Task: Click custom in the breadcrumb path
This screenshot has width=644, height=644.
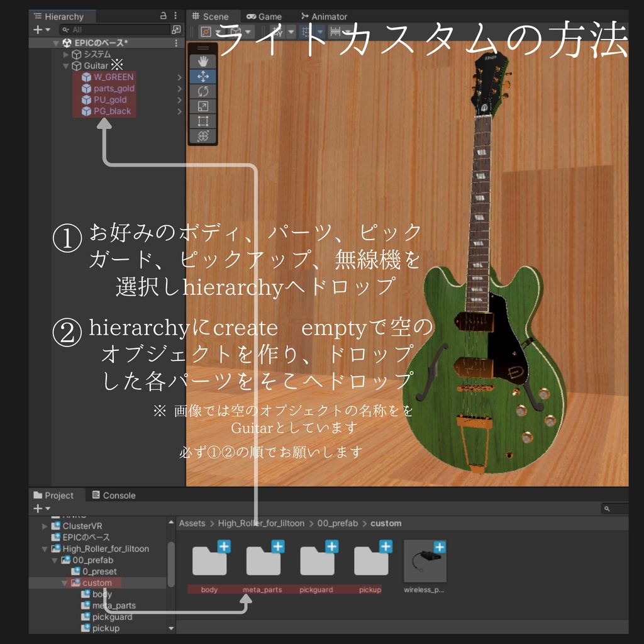Action: coord(386,523)
